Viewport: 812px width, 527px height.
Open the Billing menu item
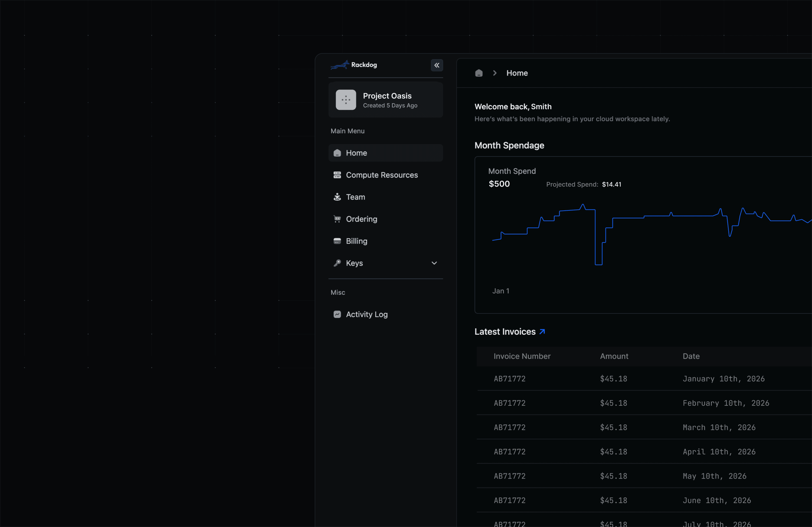click(x=357, y=241)
